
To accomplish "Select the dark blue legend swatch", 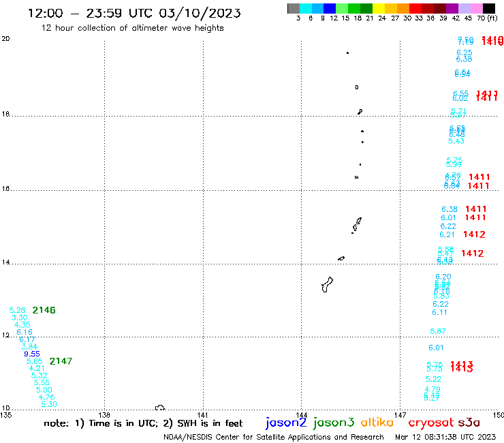I will [x=330, y=8].
